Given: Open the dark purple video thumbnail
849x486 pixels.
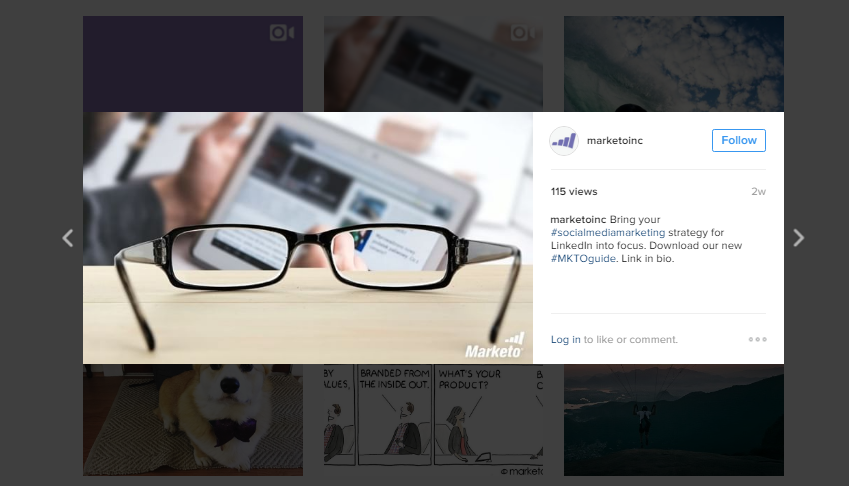Looking at the screenshot, I should 193,64.
